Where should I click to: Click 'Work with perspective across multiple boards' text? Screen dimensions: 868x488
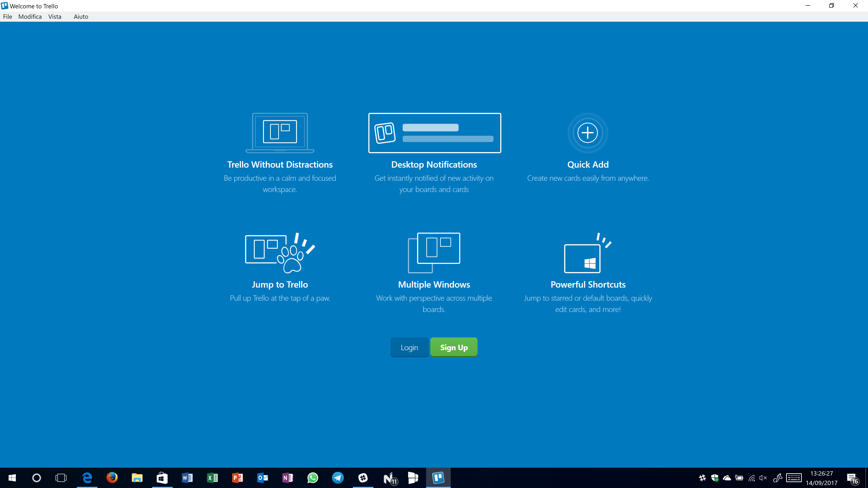coord(434,303)
